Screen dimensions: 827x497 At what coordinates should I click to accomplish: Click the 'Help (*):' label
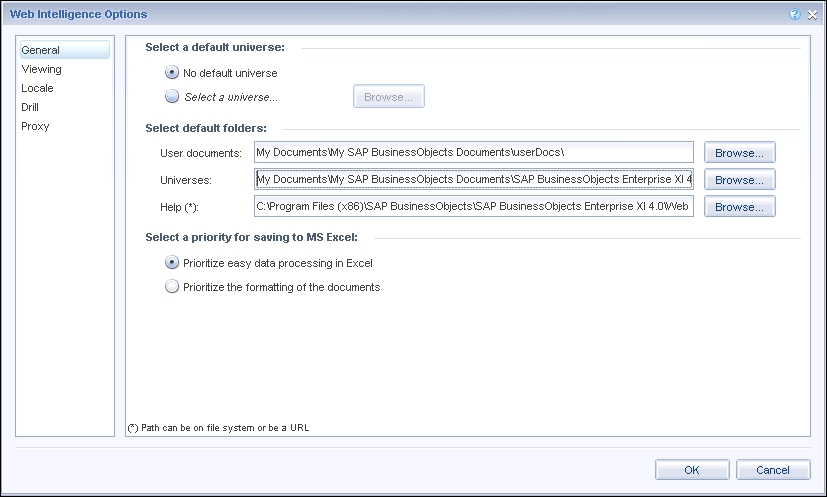click(179, 207)
